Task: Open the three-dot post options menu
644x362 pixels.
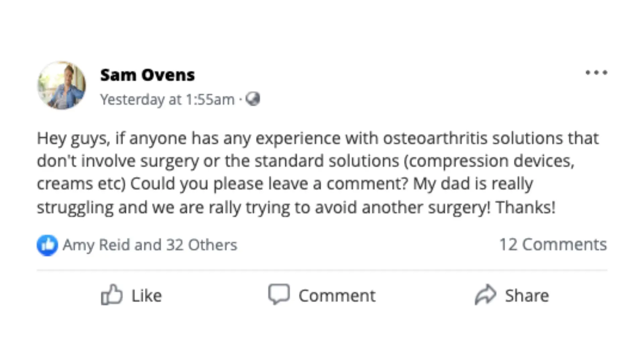Action: (596, 73)
